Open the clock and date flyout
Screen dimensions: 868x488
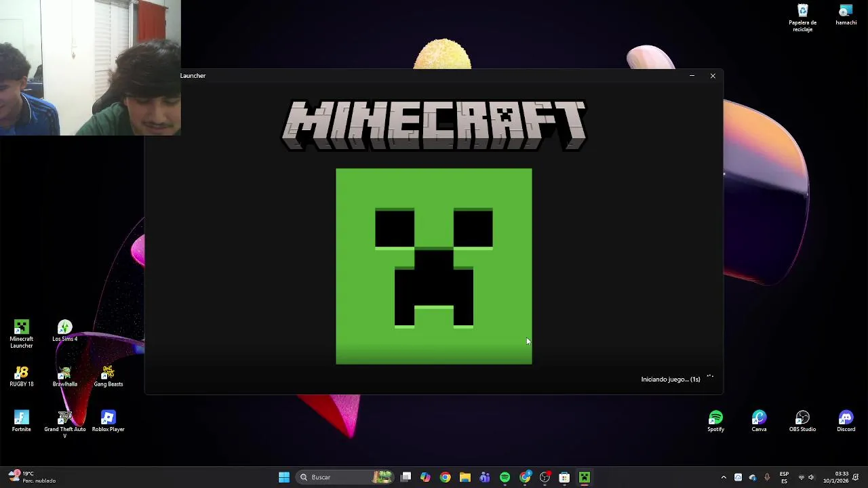point(835,477)
